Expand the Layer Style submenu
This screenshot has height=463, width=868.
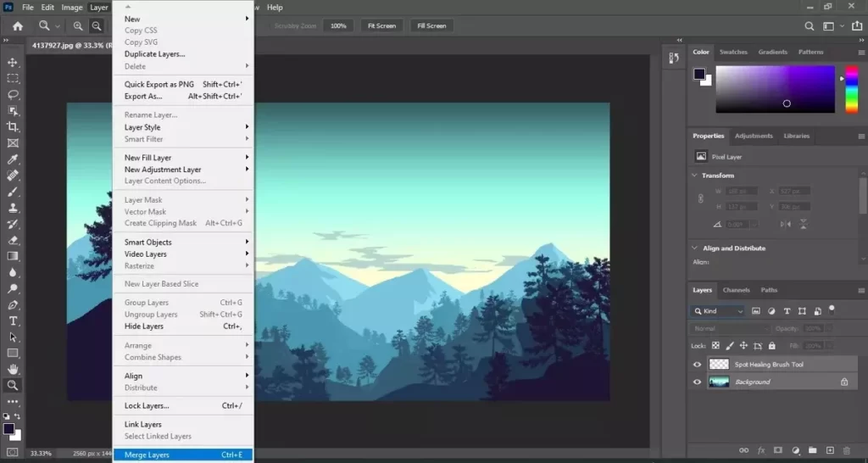click(x=183, y=127)
